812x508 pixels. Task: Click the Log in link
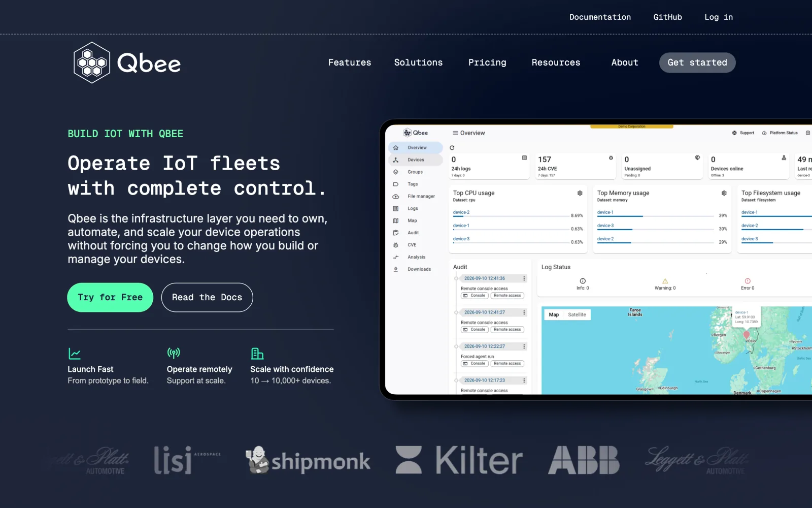coord(719,17)
